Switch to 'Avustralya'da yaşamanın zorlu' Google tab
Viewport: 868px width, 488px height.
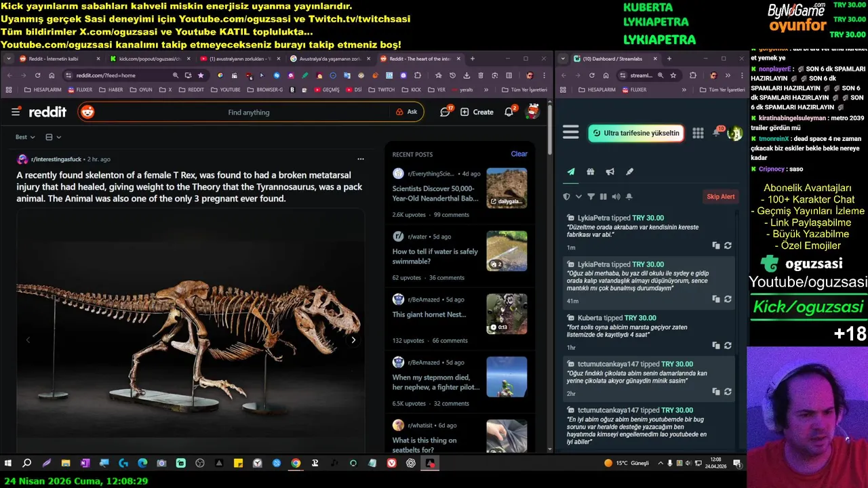[x=331, y=59]
